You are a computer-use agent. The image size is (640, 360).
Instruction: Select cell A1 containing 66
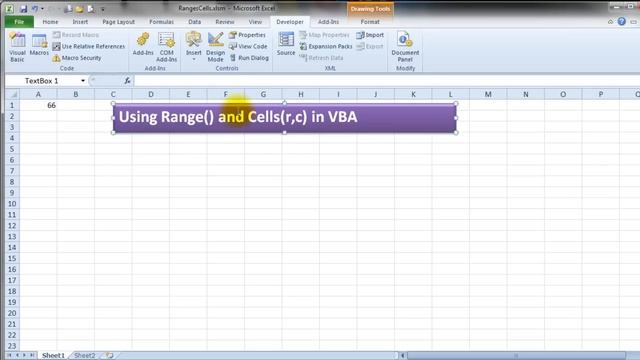tap(38, 105)
